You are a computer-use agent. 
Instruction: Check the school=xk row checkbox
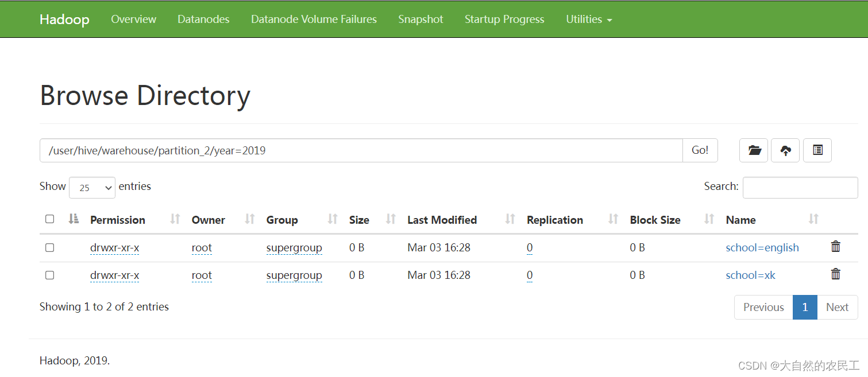[x=49, y=275]
